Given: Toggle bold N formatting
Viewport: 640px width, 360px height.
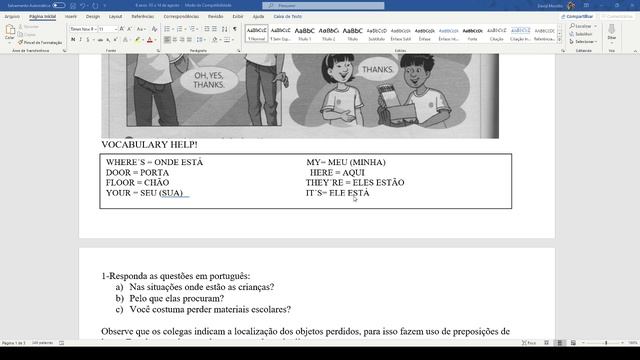Looking at the screenshot, I should pyautogui.click(x=73, y=40).
